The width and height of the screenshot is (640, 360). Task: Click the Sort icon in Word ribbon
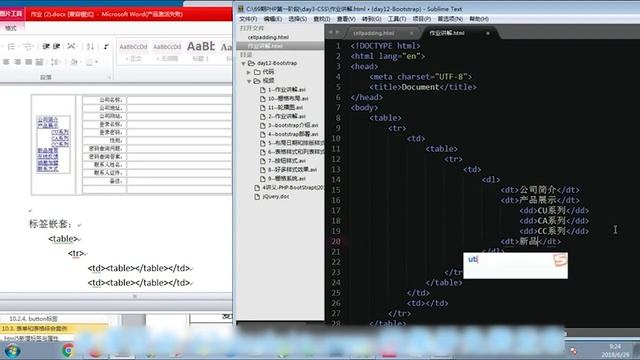(90, 47)
